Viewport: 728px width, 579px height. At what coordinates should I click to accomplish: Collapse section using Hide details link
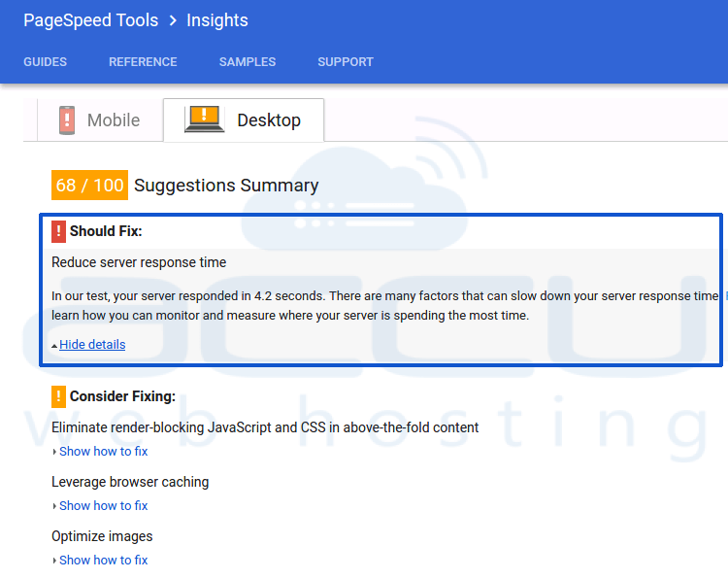[x=92, y=344]
